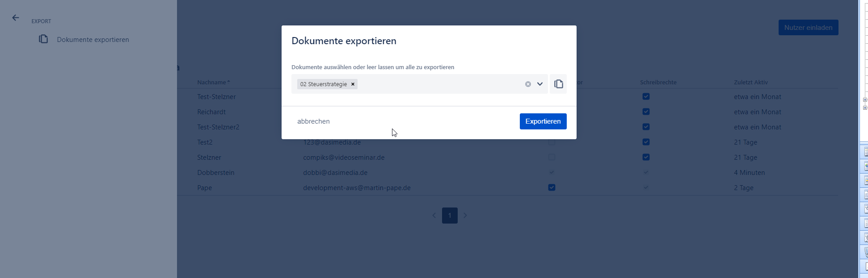The width and height of the screenshot is (868, 278).
Task: Click 2 Tage in Zuletzt Aktiv column
Action: click(744, 188)
